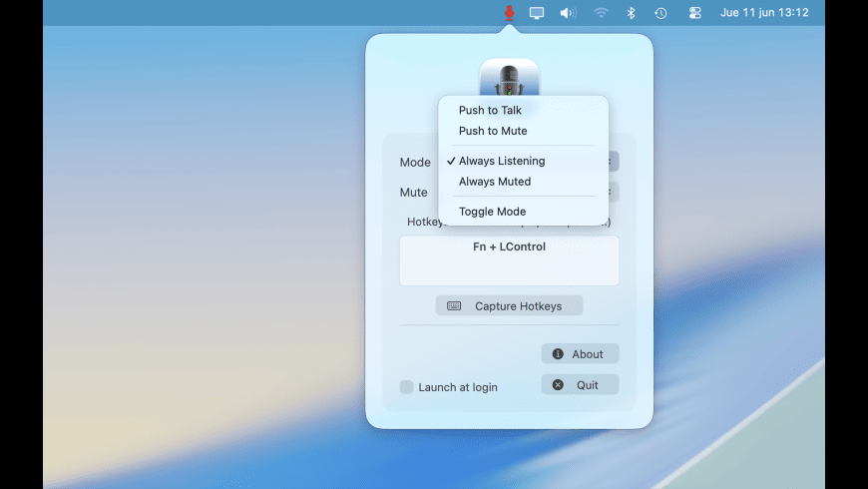
Task: Click the red microphone menu bar icon
Action: [509, 13]
